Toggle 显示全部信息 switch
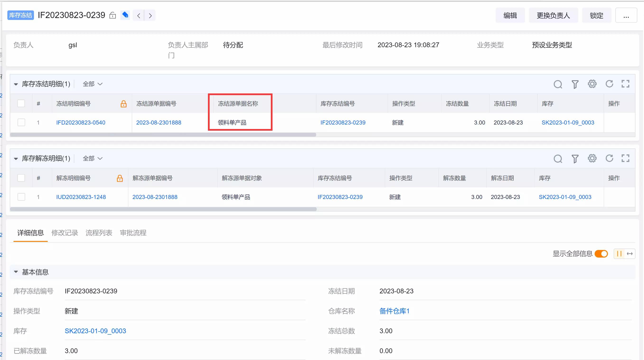Image resolution: width=644 pixels, height=360 pixels. (x=601, y=254)
